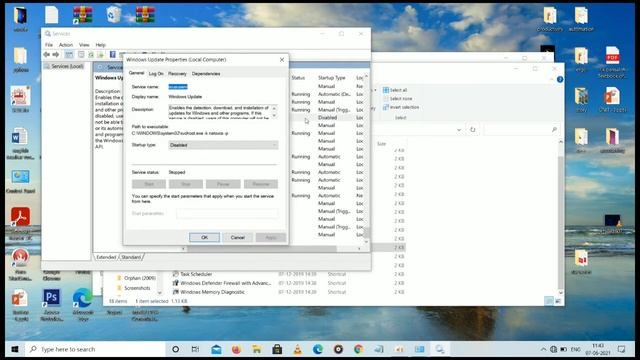Switch to General tab in properties dialog
This screenshot has height=360, width=640.
click(x=136, y=73)
